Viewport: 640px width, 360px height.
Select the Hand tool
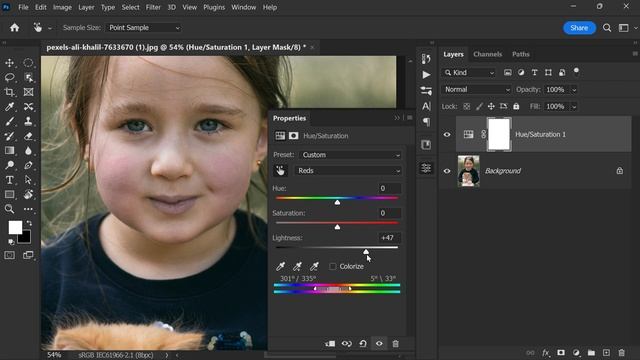point(28,195)
